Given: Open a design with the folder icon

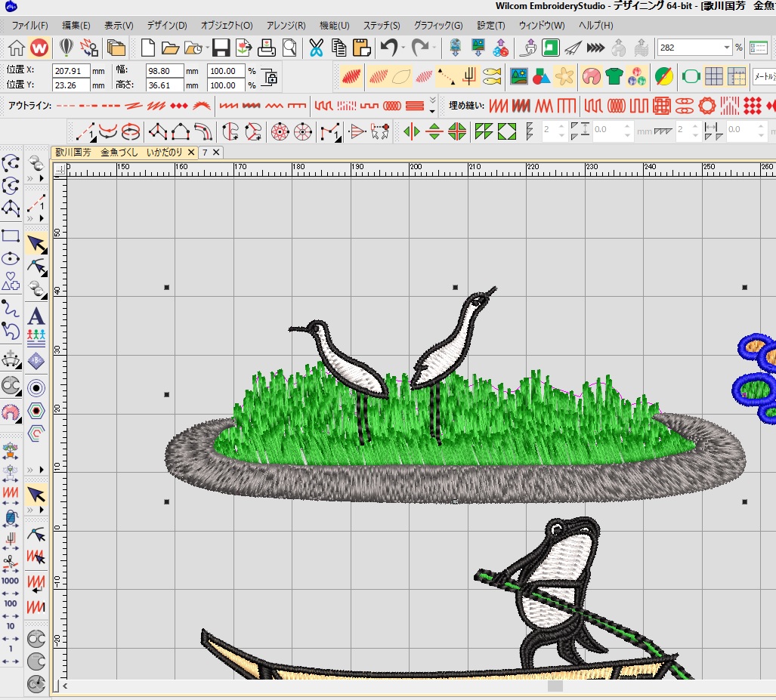Looking at the screenshot, I should tap(170, 48).
